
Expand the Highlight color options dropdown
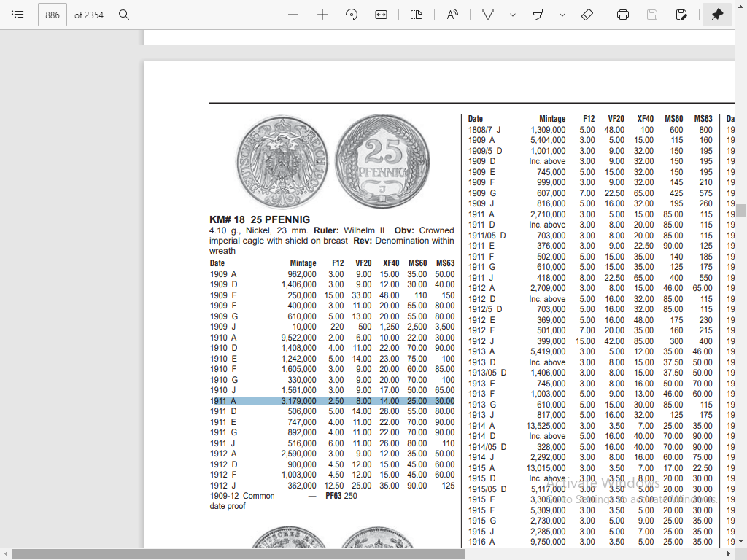tap(562, 15)
